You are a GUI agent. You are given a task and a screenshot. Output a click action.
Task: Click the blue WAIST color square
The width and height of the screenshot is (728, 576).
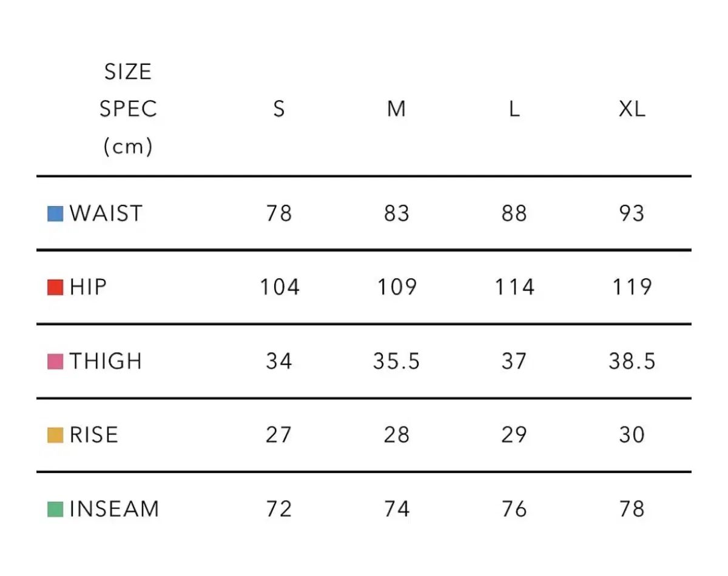pos(55,214)
